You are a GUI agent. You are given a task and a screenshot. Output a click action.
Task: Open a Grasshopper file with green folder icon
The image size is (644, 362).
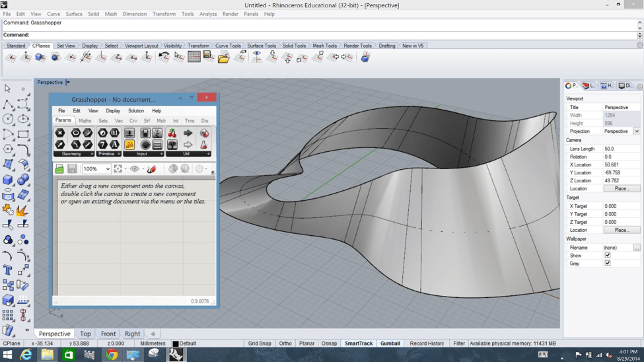point(59,168)
